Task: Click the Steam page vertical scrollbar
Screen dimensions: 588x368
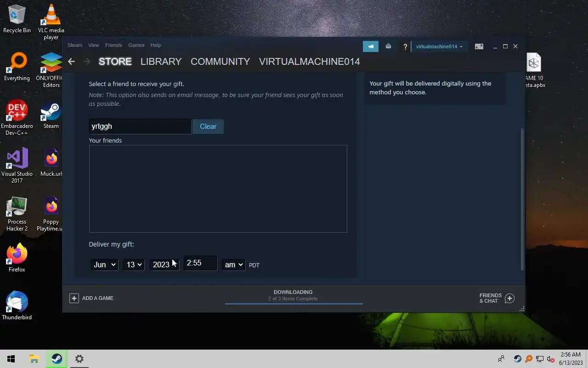Action: click(x=522, y=199)
